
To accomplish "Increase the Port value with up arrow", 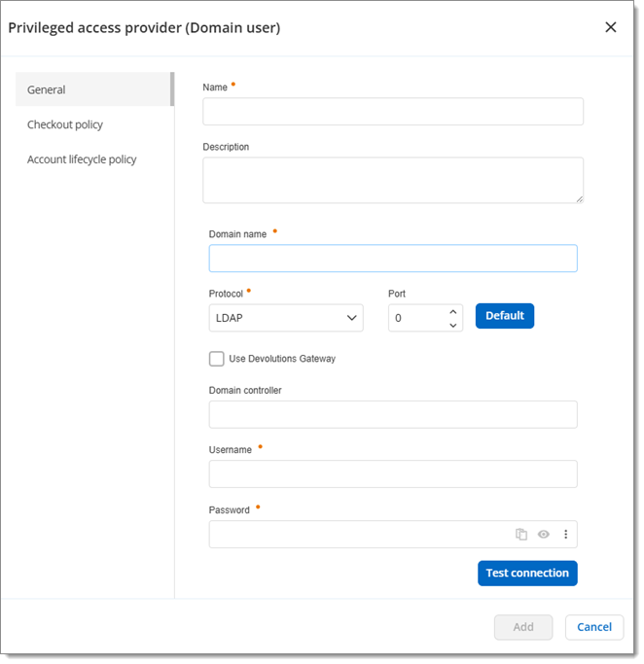I will pos(453,312).
